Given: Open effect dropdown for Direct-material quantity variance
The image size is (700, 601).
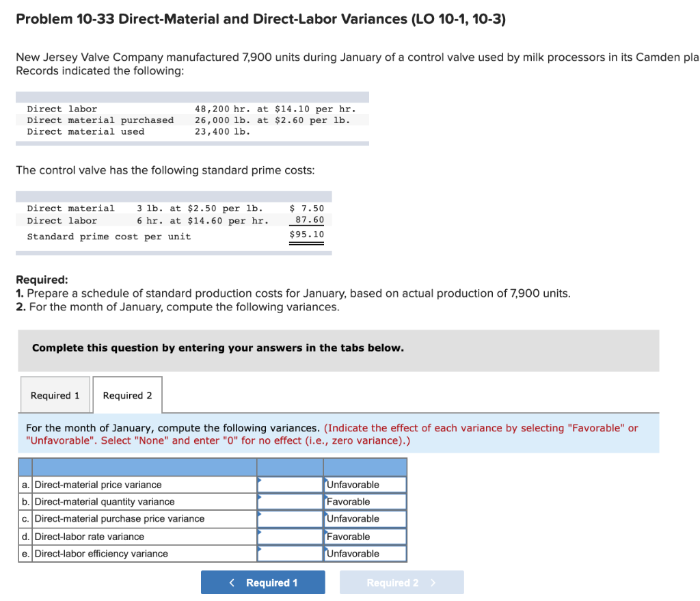Looking at the screenshot, I should (x=365, y=501).
